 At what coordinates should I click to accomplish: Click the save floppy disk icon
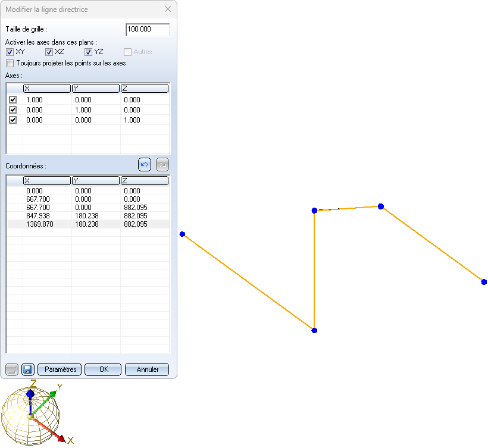pos(28,369)
